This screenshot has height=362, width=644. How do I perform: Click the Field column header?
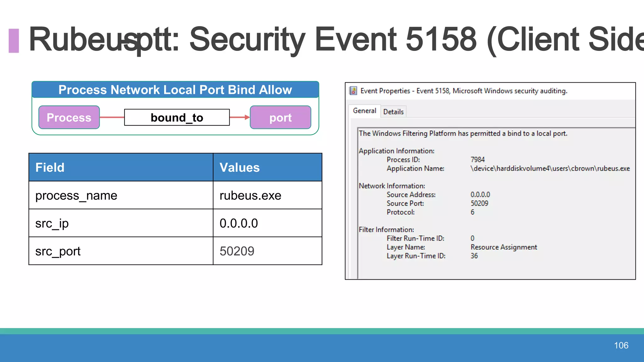[121, 167]
